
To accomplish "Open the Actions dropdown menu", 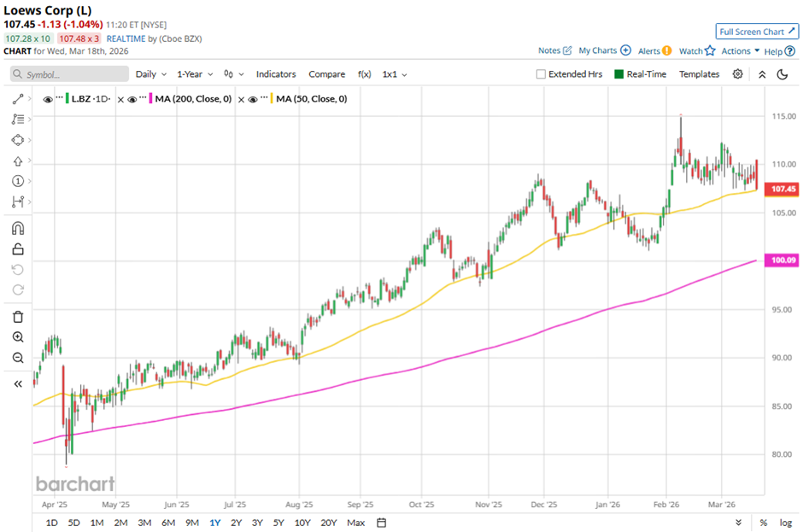I will tap(740, 51).
